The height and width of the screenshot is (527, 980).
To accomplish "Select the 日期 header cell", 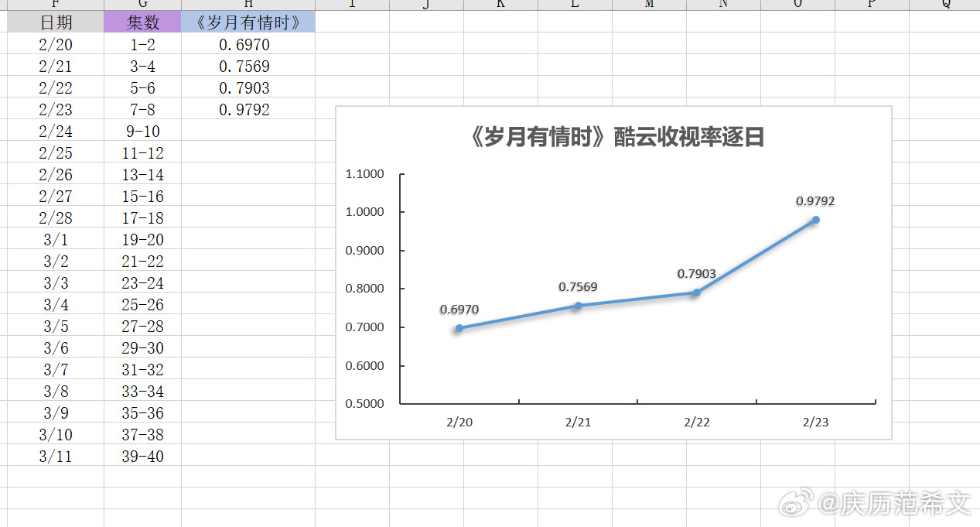I will tap(56, 22).
